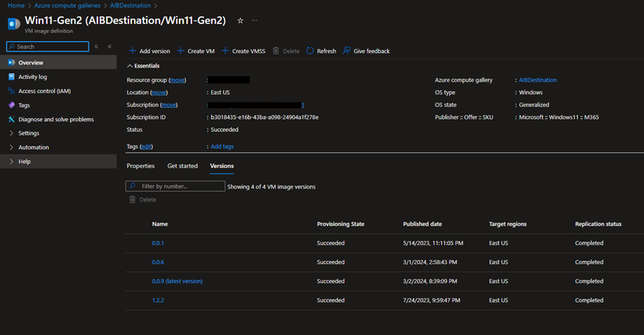This screenshot has width=644, height=335.
Task: Collapse the Essentials section
Action: [x=130, y=65]
